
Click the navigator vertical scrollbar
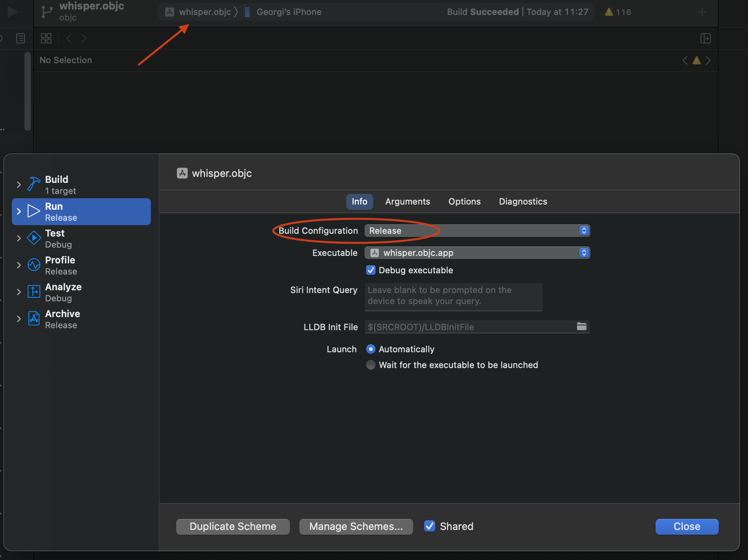[x=27, y=91]
